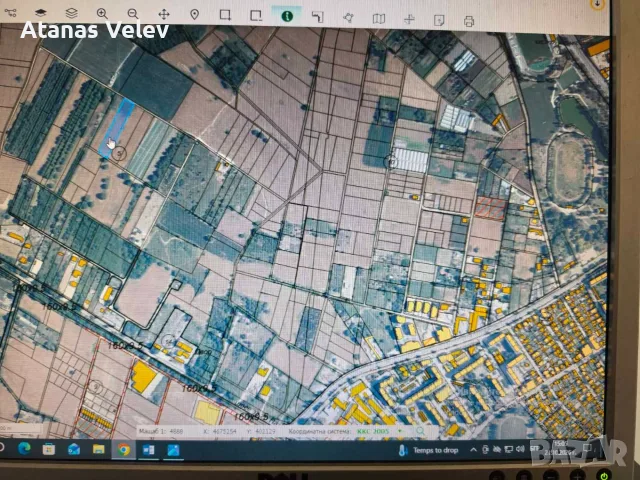Open the layer tree structure icon
Screen dimensions: 640x480
coord(11,13)
